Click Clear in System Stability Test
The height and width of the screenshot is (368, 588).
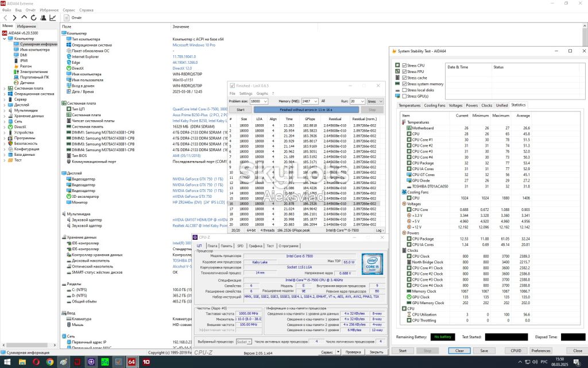click(x=459, y=351)
